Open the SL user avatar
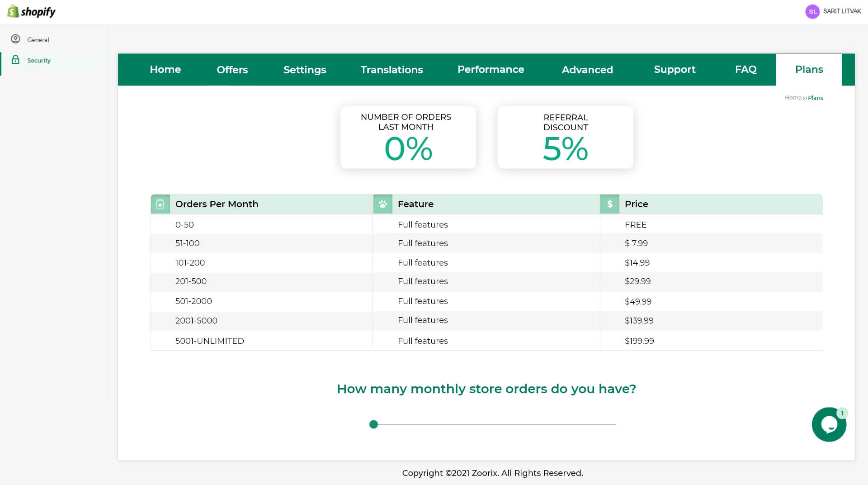The width and height of the screenshot is (868, 485). point(812,11)
